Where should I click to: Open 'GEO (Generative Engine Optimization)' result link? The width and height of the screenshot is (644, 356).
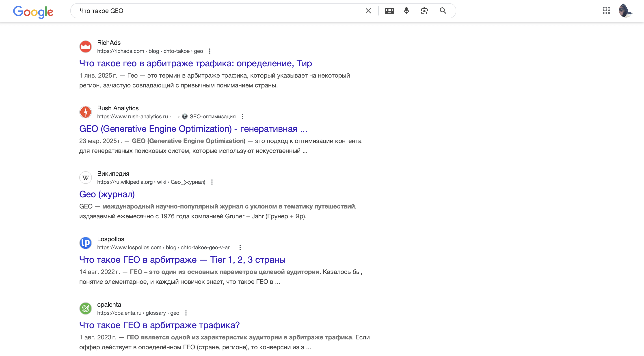193,129
